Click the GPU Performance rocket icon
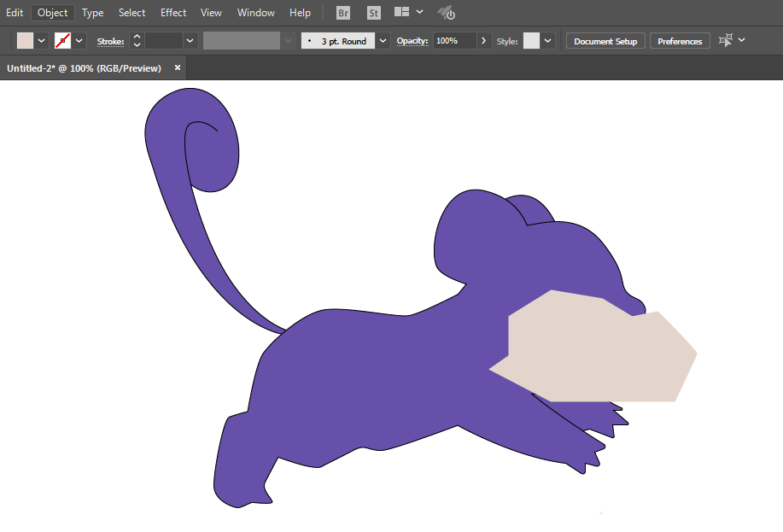783x532 pixels. coord(446,13)
